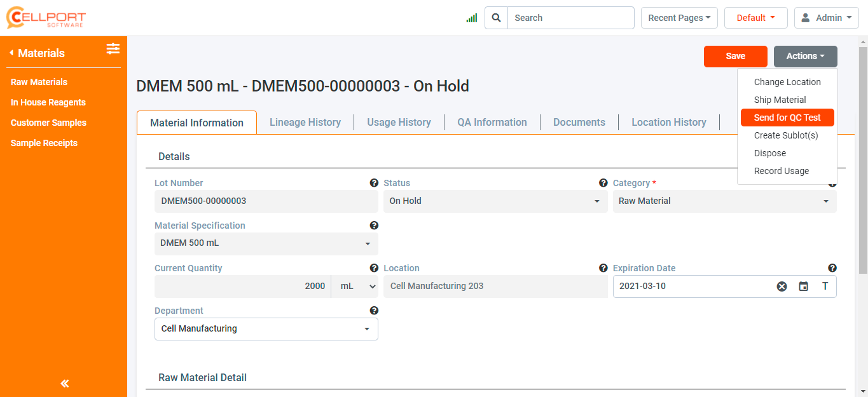
Task: Click the sidebar filter settings icon
Action: tap(113, 48)
